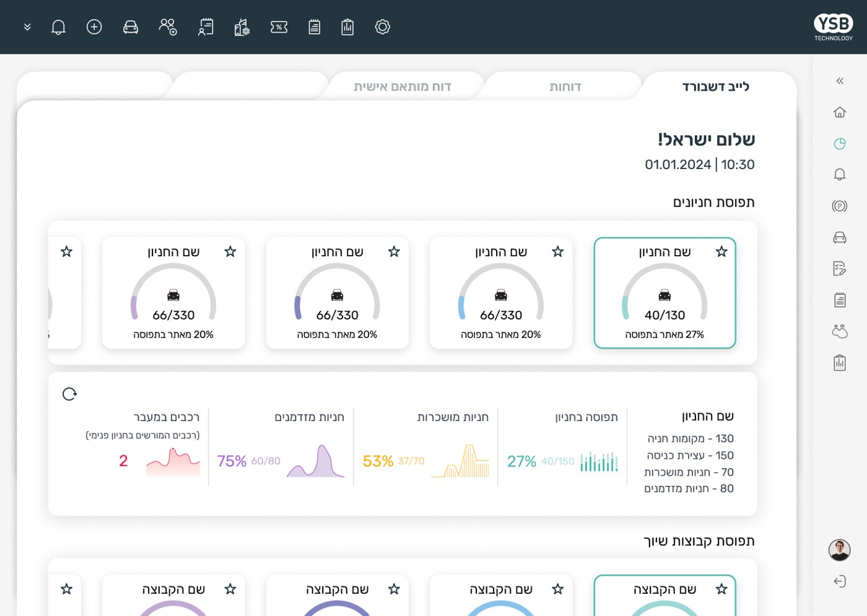The height and width of the screenshot is (616, 867).
Task: Toggle star on parking card with light-blue gauge
Action: (558, 251)
